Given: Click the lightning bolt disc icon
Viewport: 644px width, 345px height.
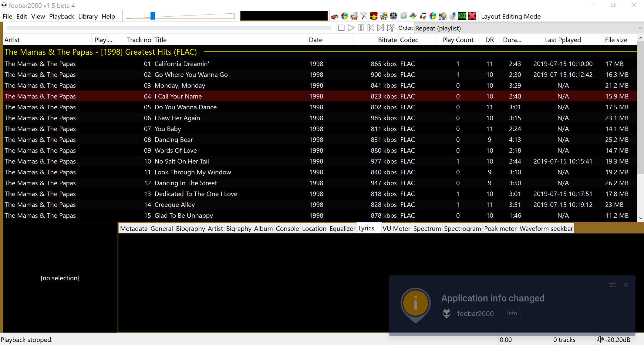Looking at the screenshot, I should coord(452,16).
